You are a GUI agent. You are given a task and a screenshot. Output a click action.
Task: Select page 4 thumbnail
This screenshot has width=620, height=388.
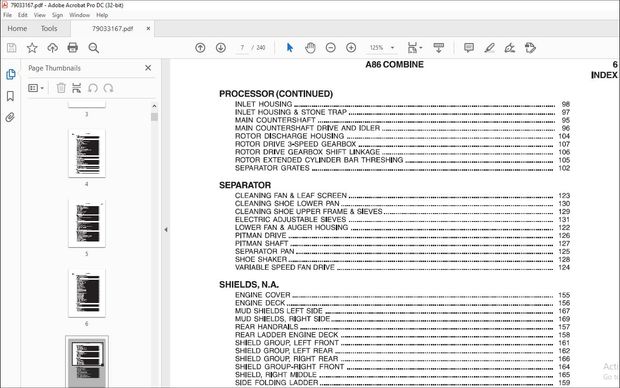click(x=87, y=153)
